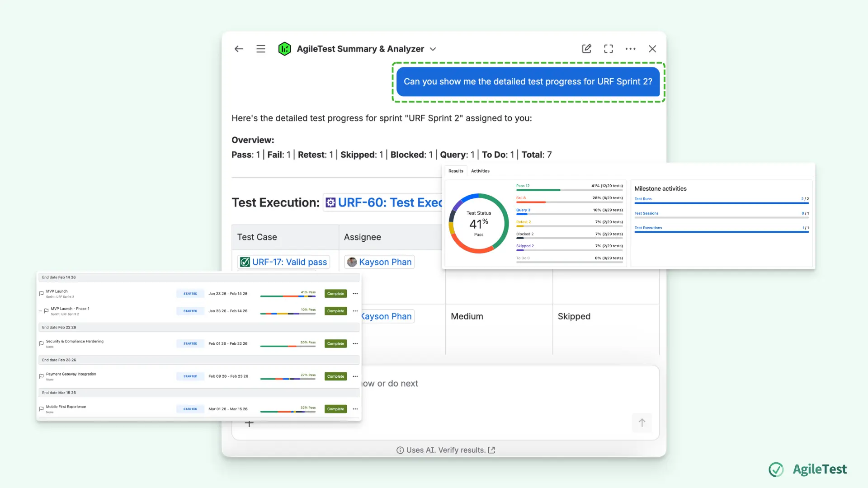Toggle fullscreen mode for the chat panel

[x=609, y=49]
